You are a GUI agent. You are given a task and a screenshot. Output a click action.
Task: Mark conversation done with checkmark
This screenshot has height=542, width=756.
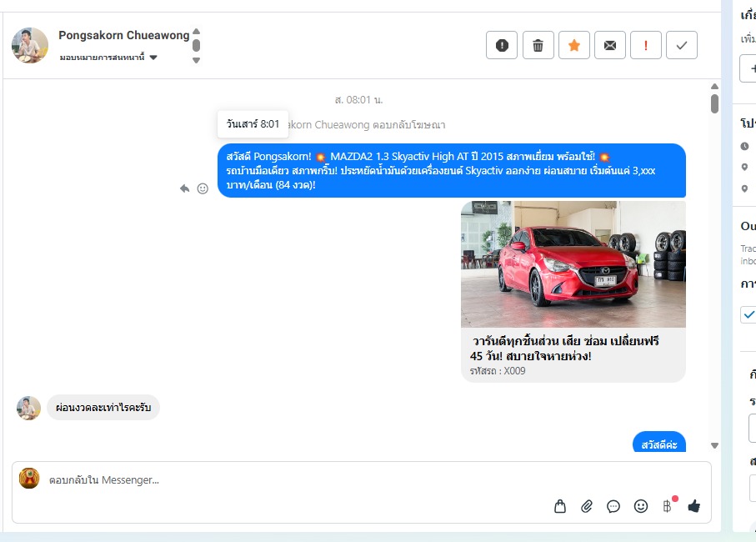coord(682,45)
